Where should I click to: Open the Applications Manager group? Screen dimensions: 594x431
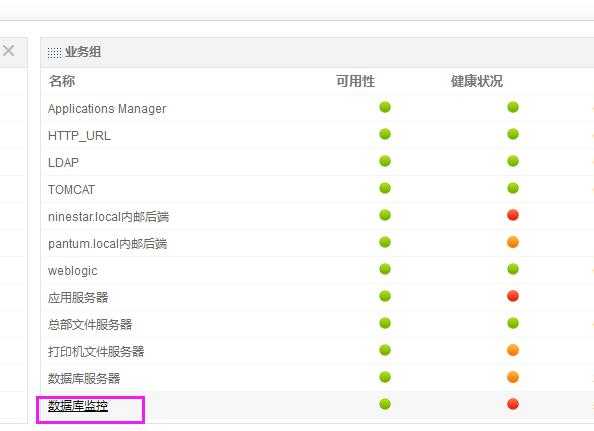pyautogui.click(x=107, y=109)
